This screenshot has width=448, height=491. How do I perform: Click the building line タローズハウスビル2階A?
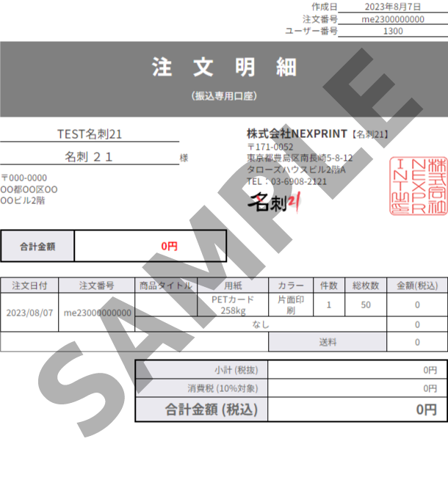296,170
